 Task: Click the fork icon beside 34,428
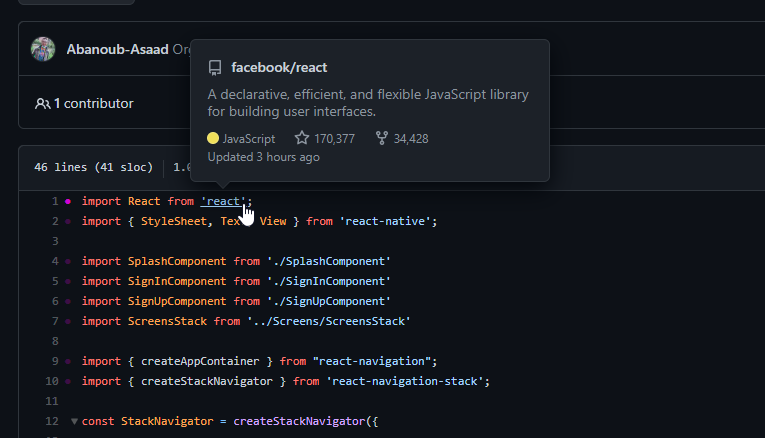pos(381,139)
